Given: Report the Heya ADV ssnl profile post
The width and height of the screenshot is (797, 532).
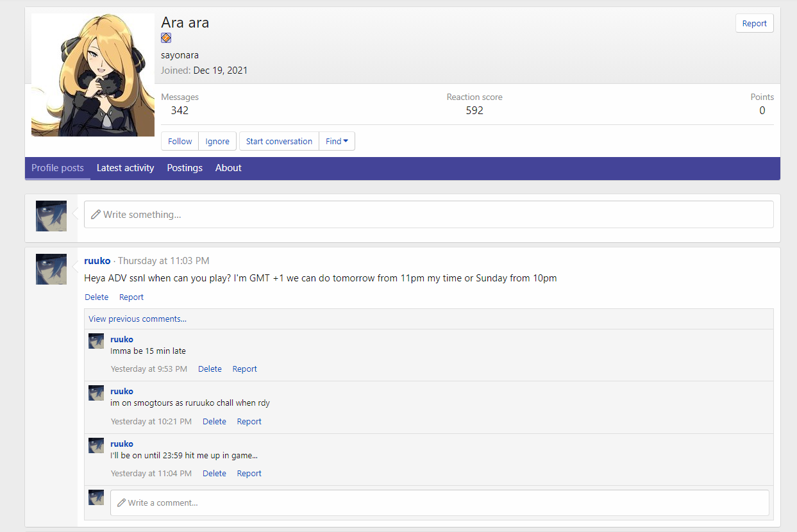Looking at the screenshot, I should [131, 297].
